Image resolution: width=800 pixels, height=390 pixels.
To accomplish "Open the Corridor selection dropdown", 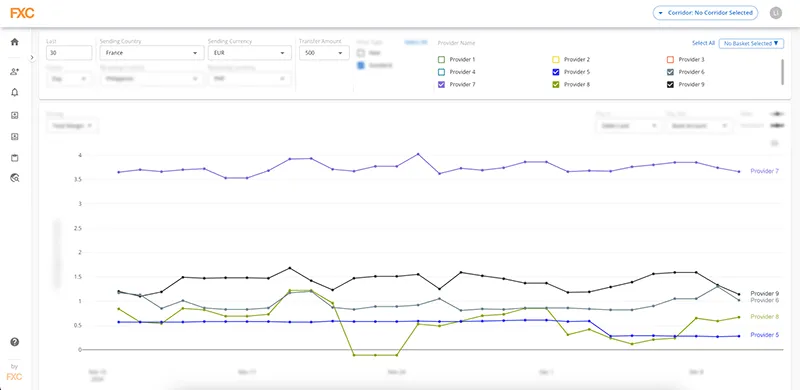I will [706, 13].
